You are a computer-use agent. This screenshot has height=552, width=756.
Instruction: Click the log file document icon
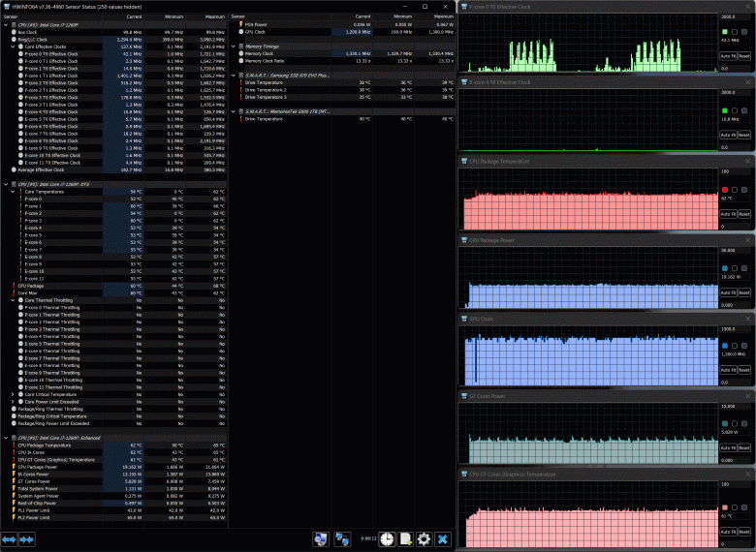pos(405,539)
